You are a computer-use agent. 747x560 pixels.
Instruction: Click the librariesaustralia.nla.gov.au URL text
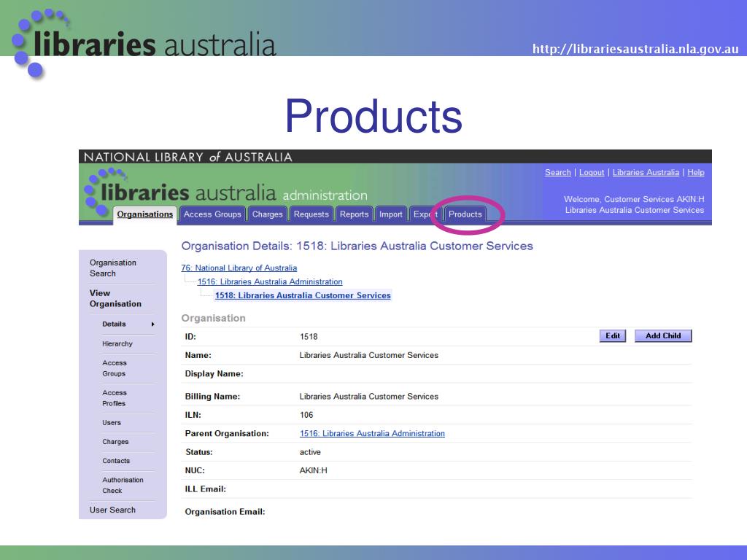click(635, 49)
